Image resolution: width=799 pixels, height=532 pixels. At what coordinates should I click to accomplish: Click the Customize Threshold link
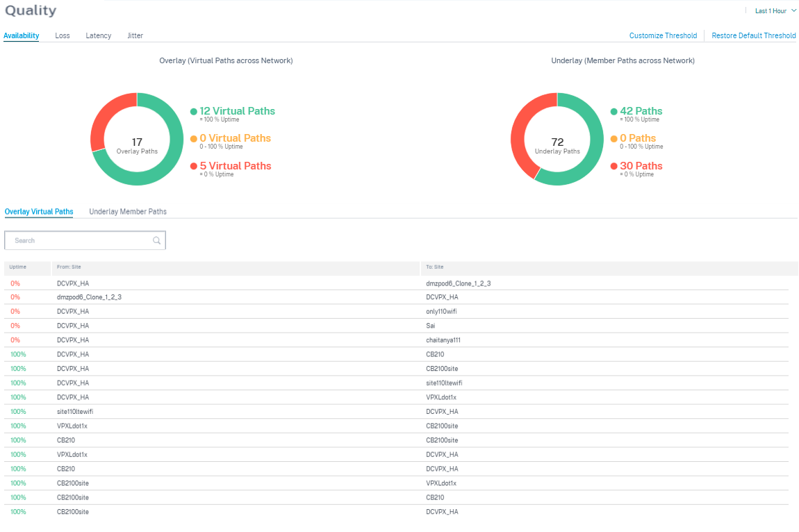pos(663,35)
